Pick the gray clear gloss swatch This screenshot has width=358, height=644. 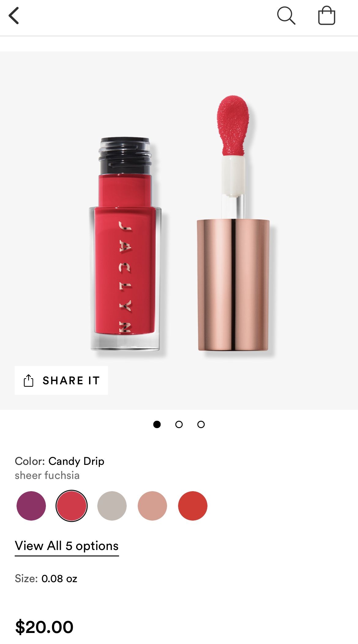tap(112, 506)
